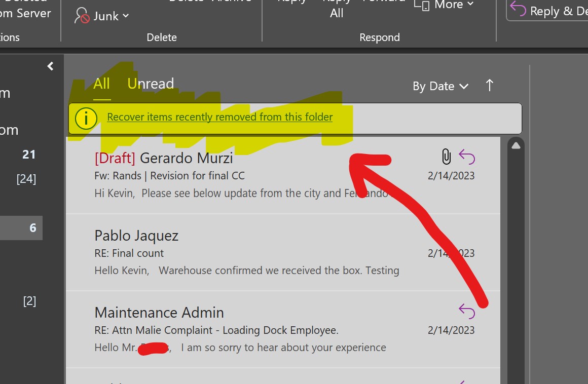Click the scroll-up arrow of the message list
Image resolution: width=588 pixels, height=384 pixels.
click(516, 146)
